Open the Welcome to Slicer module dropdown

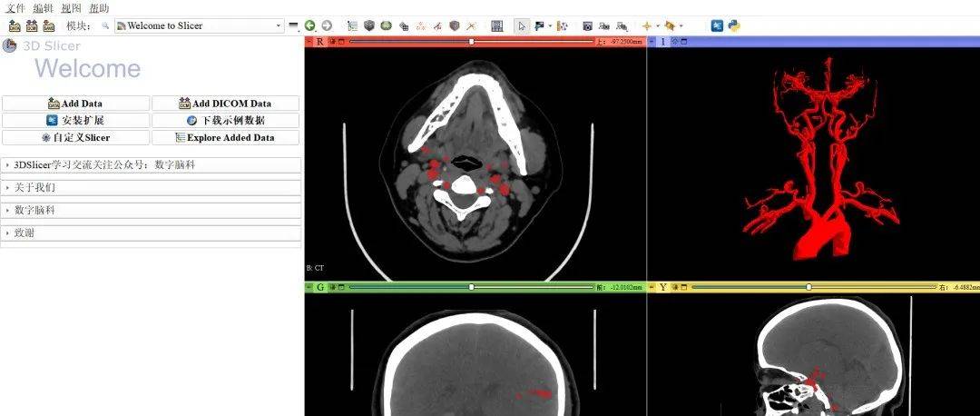pyautogui.click(x=200, y=25)
